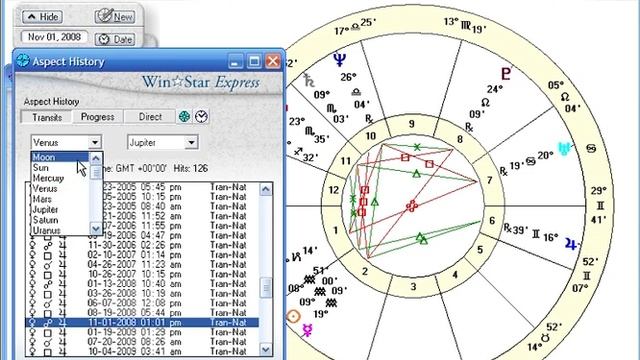
Task: Click the Hide button
Action: pos(42,17)
